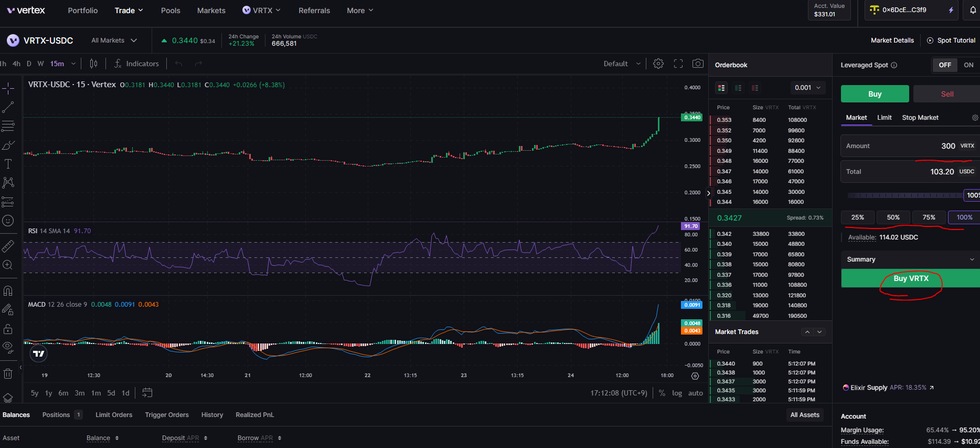Expand the order Summary section

910,259
